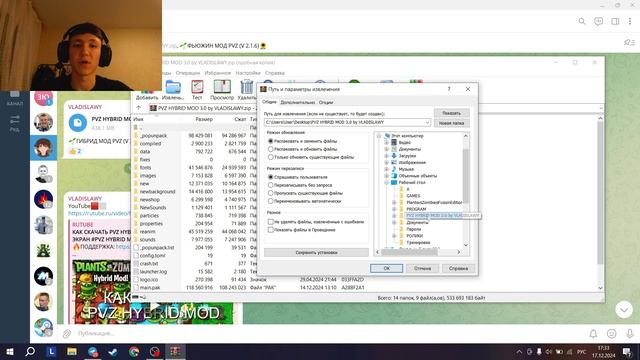Check 'Не удалять файлы, извлечённые с ошибками'
The image size is (640, 360).
point(271,222)
